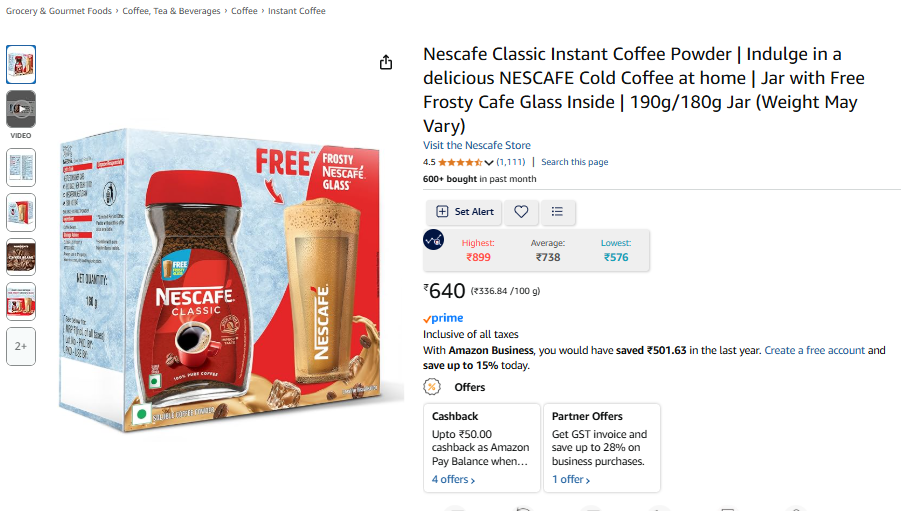
Task: Go to Grocery & Gourmet Foods breadcrumb
Action: [59, 11]
